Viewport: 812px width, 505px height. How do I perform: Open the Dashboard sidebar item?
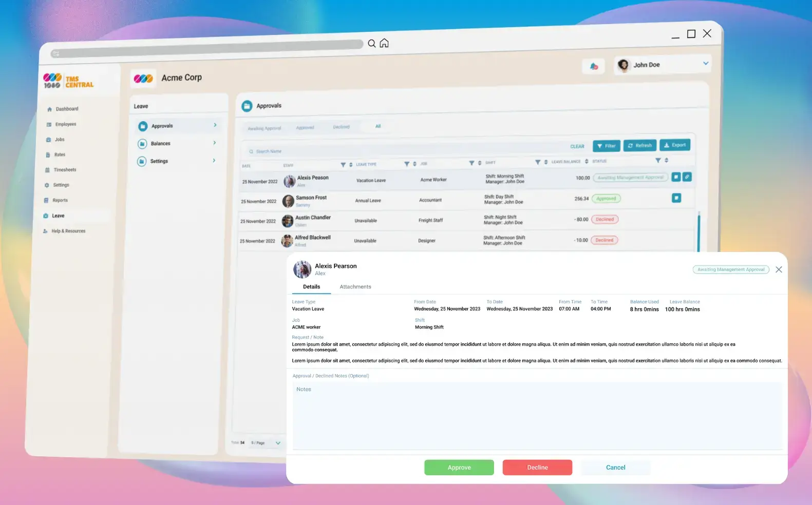coord(67,109)
